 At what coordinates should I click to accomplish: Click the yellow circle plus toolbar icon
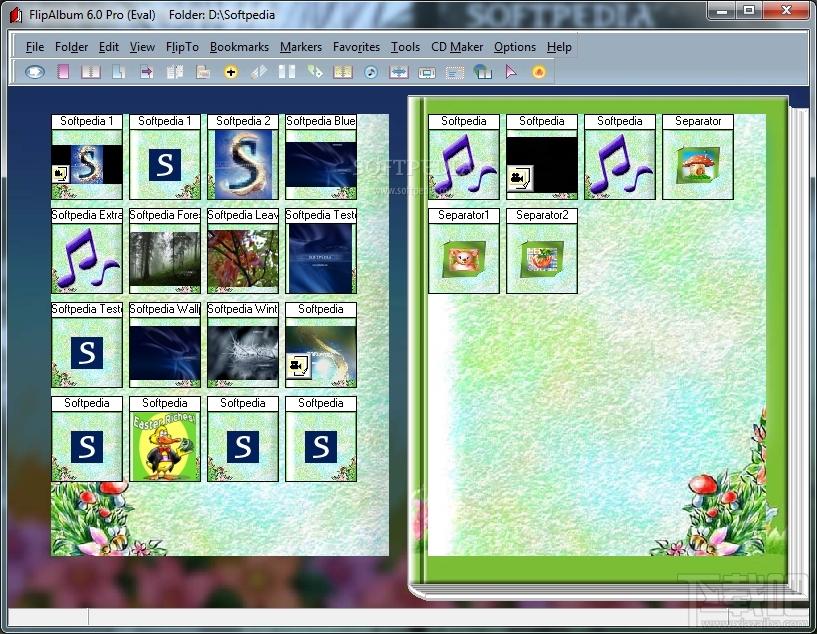coord(231,72)
